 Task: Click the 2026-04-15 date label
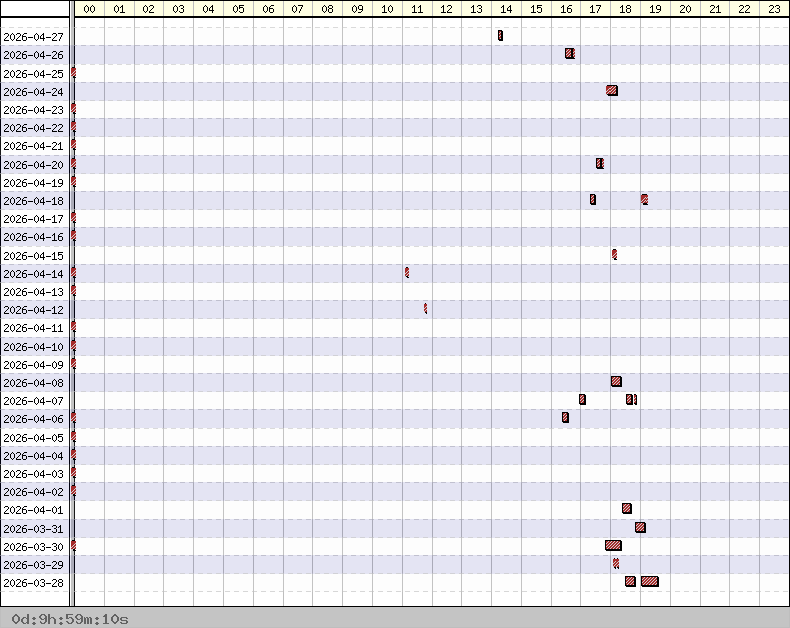pos(34,256)
